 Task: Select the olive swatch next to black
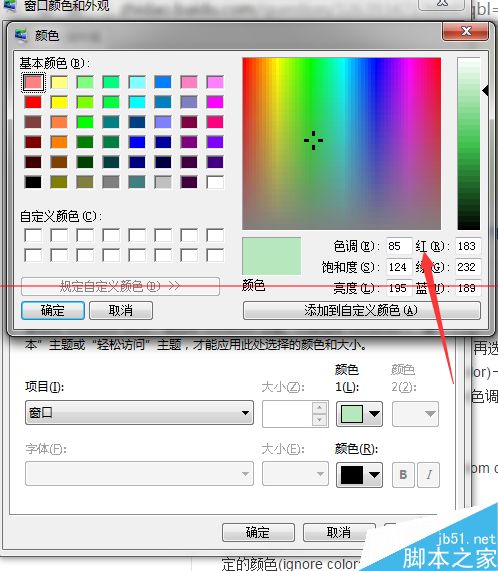pos(59,182)
